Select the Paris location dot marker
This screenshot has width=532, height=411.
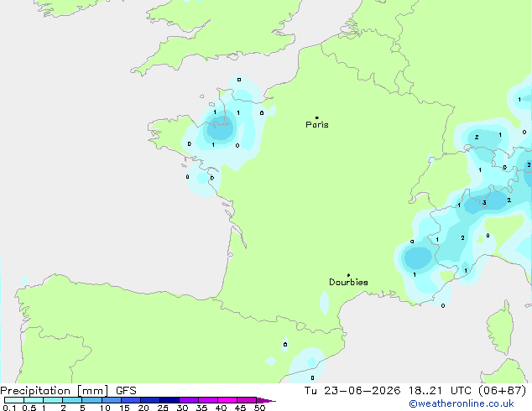click(317, 117)
